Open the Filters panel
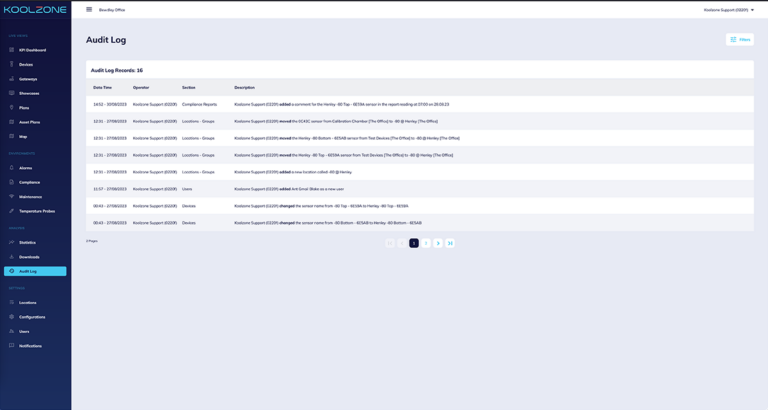768x410 pixels. tap(740, 39)
